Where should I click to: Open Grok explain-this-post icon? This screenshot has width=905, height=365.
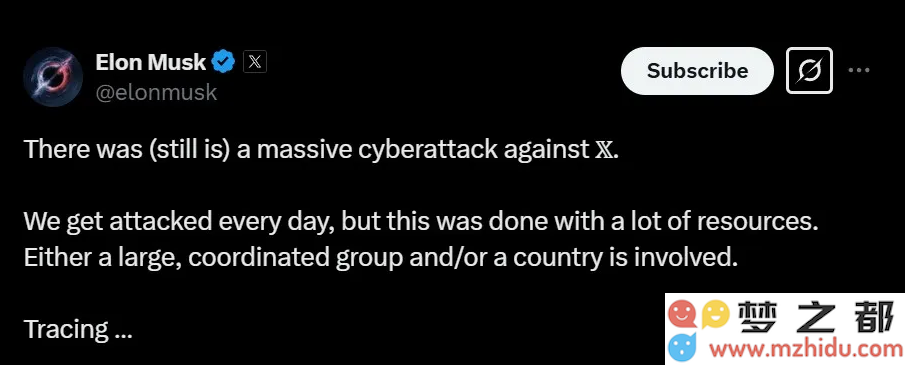pyautogui.click(x=809, y=70)
